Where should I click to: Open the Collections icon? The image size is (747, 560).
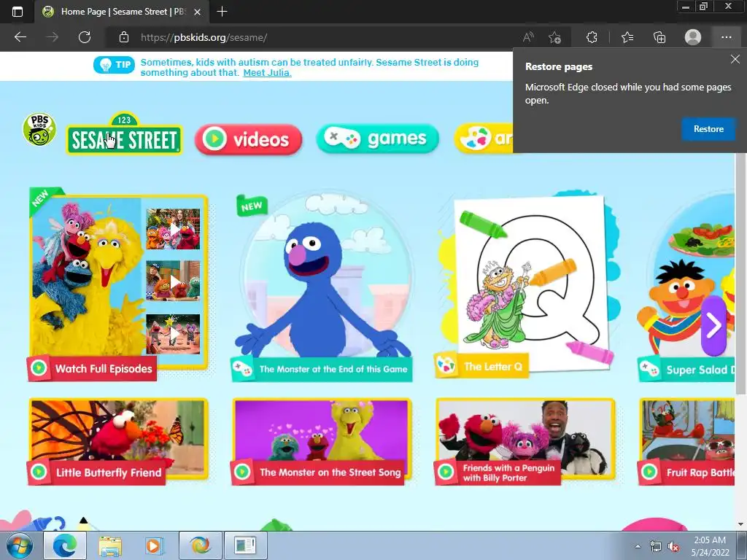point(659,37)
